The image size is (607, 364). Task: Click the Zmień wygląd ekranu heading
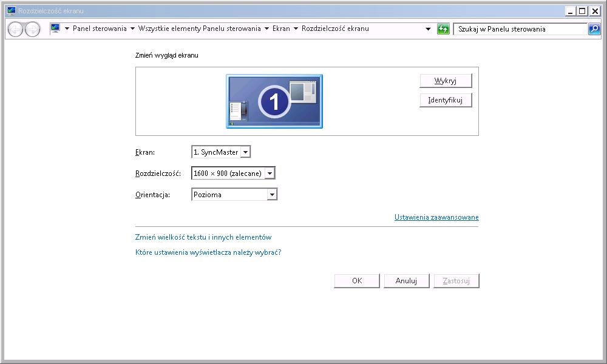click(x=167, y=55)
